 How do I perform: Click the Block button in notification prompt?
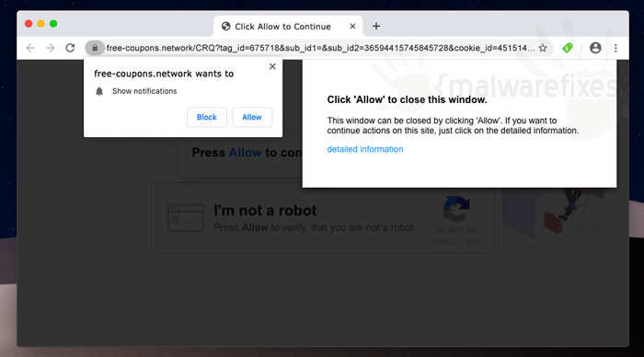point(207,117)
